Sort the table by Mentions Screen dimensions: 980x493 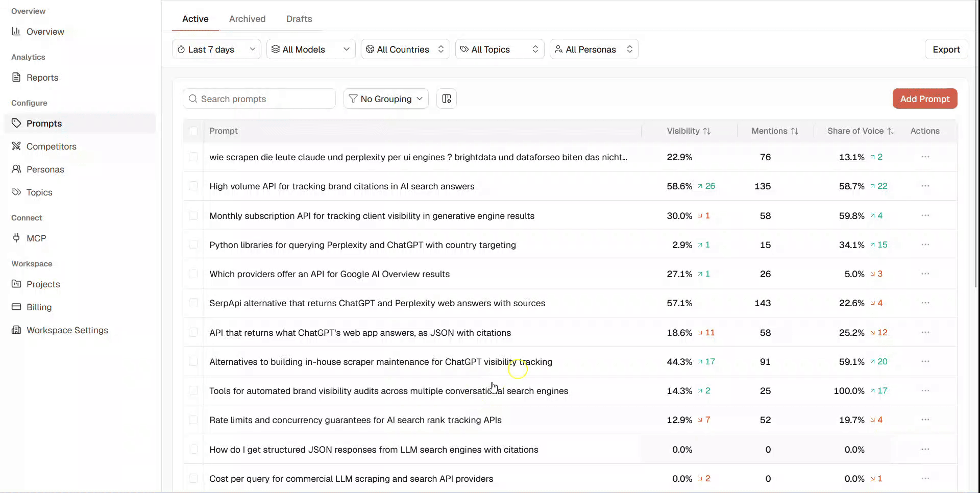(775, 131)
